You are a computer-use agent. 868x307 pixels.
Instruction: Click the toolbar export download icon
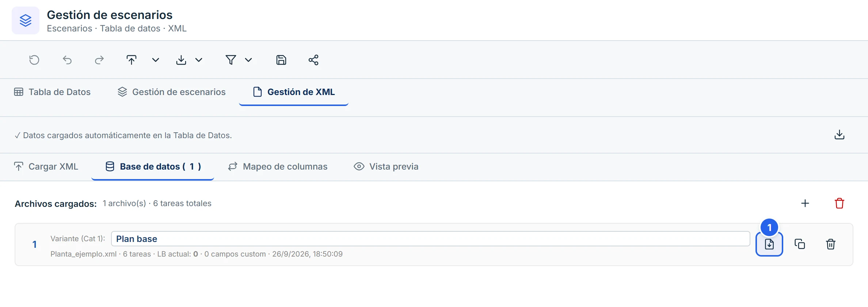click(181, 60)
